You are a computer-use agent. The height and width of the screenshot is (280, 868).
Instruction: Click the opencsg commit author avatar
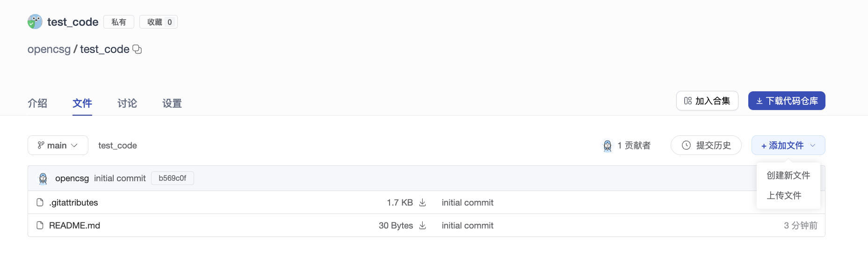pyautogui.click(x=43, y=178)
